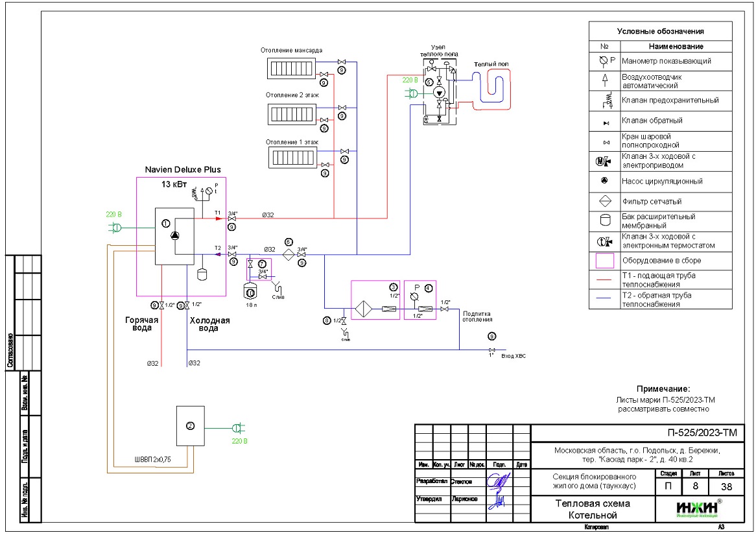Click the 220 В plug beside controller 2
The image size is (756, 535).
(x=237, y=428)
